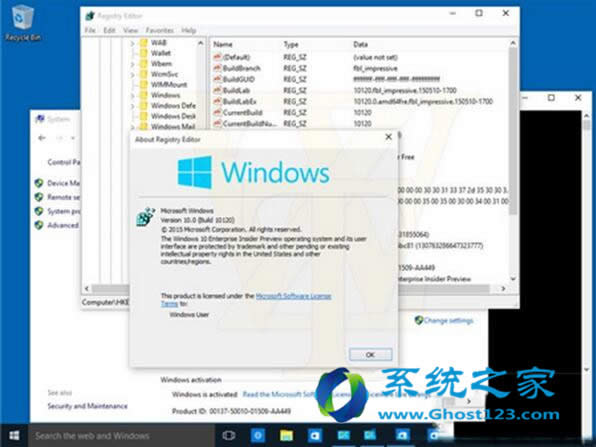Viewport: 596px width, 447px height.
Task: Open System protection link in System window
Action: [63, 211]
